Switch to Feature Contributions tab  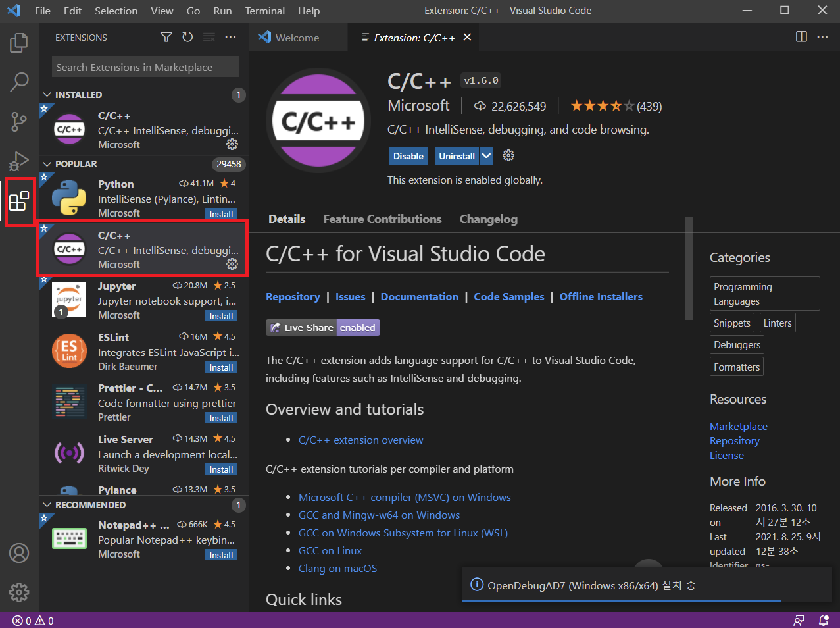point(382,219)
